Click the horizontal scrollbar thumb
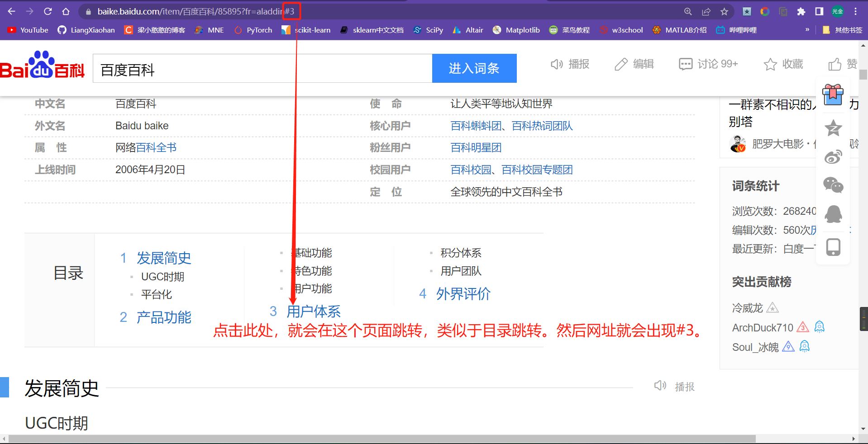This screenshot has width=868, height=444. point(382,439)
